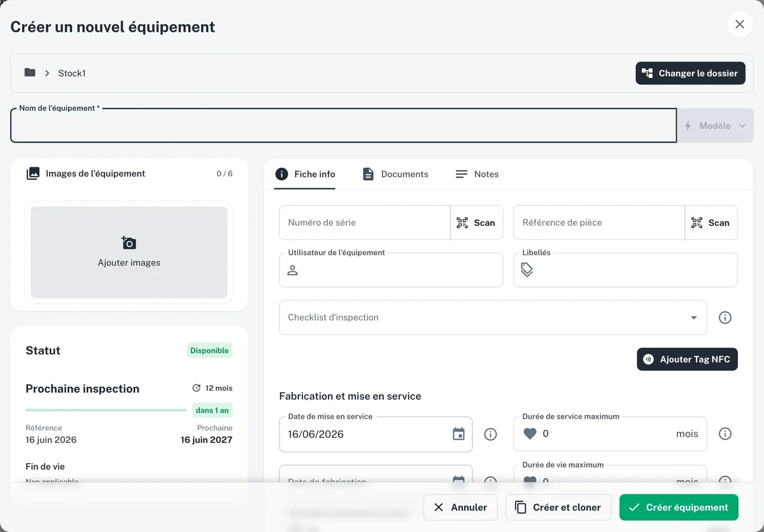The height and width of the screenshot is (532, 764).
Task: Focus the Numéro de série field
Action: pyautogui.click(x=365, y=223)
